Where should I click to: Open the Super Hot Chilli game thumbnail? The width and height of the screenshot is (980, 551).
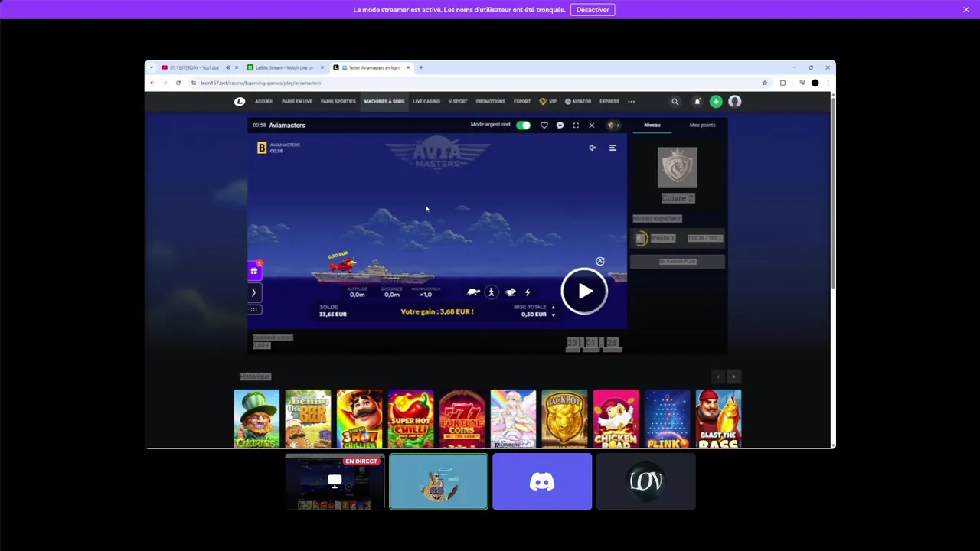point(410,419)
